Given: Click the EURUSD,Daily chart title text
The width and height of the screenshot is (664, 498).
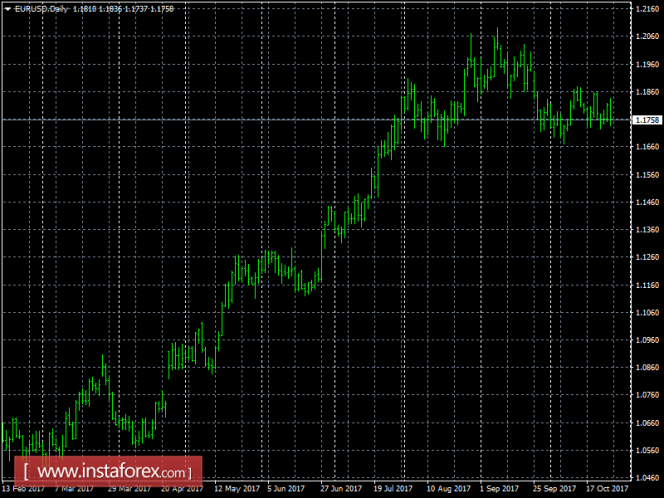Looking at the screenshot, I should point(37,9).
